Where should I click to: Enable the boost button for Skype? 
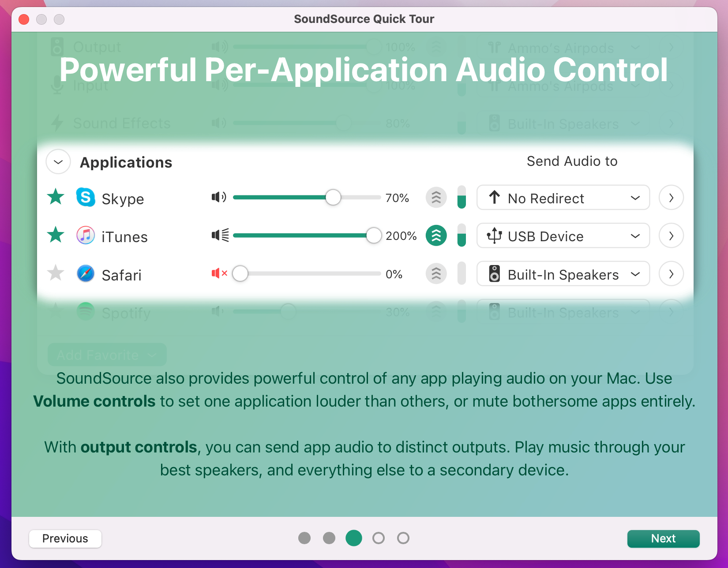click(x=436, y=197)
